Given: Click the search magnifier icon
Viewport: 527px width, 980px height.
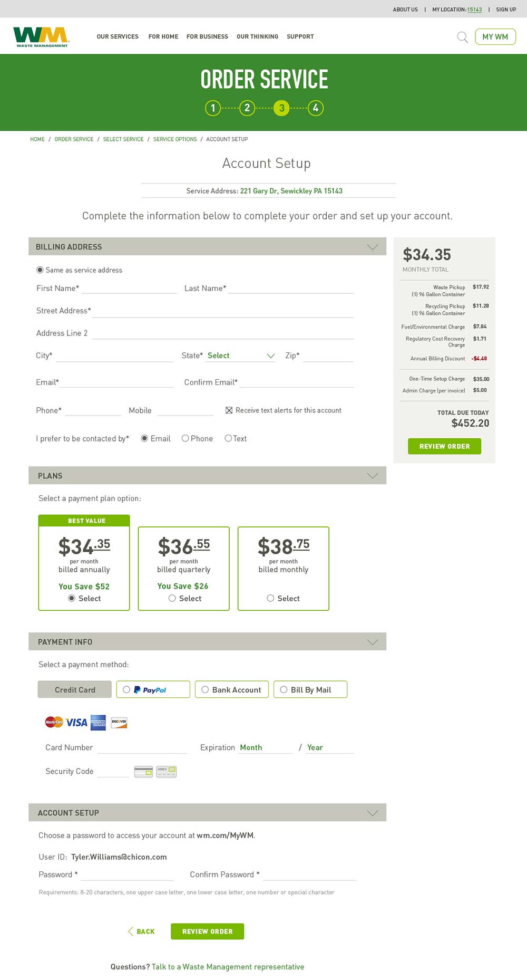Looking at the screenshot, I should point(462,37).
